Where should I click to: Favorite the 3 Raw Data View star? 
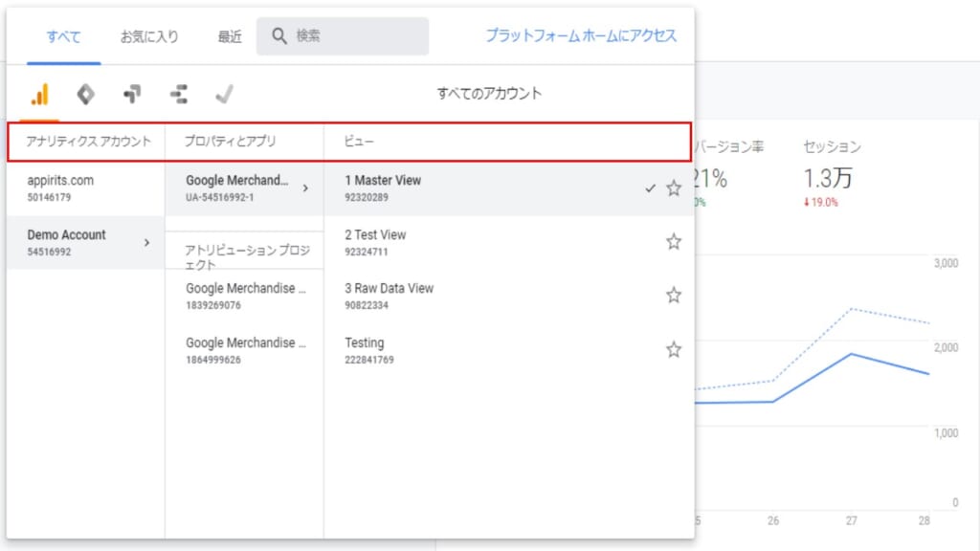[673, 296]
